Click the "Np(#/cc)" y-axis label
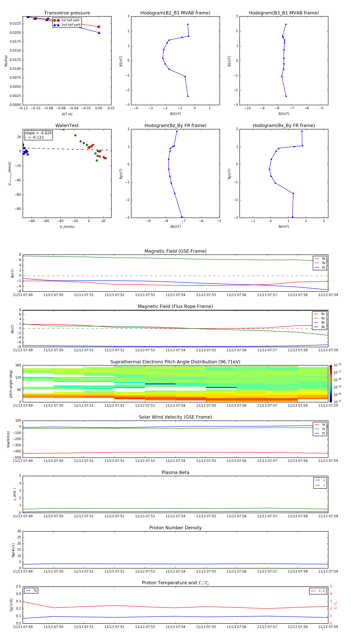The image size is (351, 644). (x=13, y=550)
